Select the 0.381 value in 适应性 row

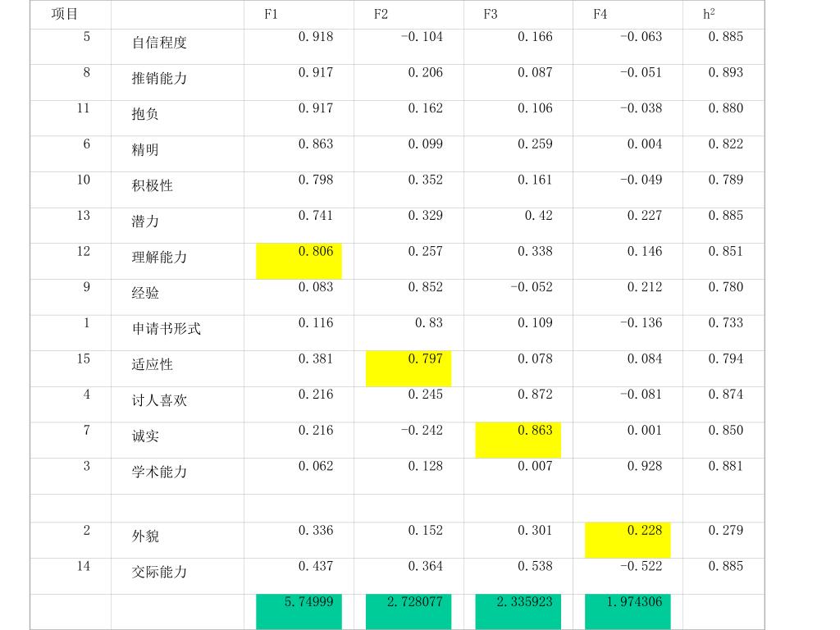tap(316, 359)
